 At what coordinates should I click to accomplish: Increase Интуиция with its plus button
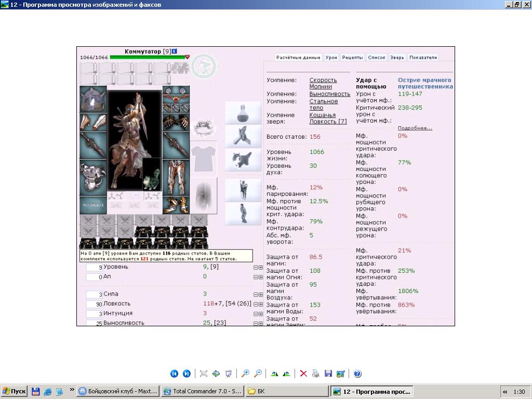261,314
